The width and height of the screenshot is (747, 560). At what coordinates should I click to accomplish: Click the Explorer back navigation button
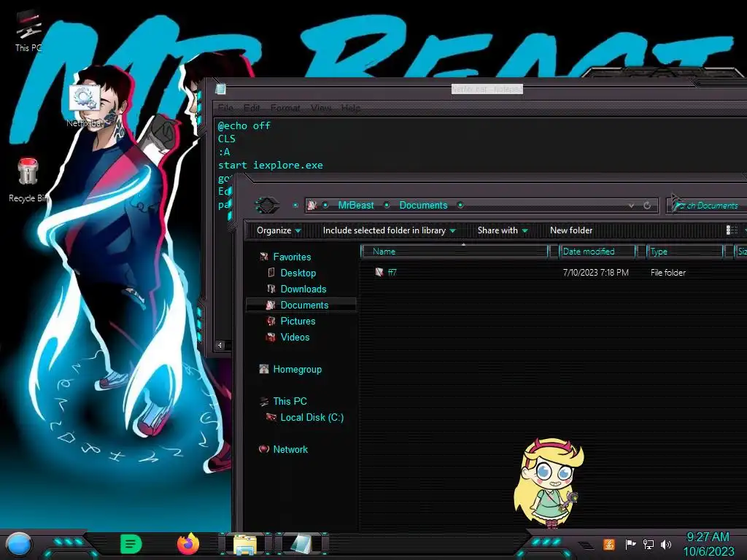pos(267,205)
